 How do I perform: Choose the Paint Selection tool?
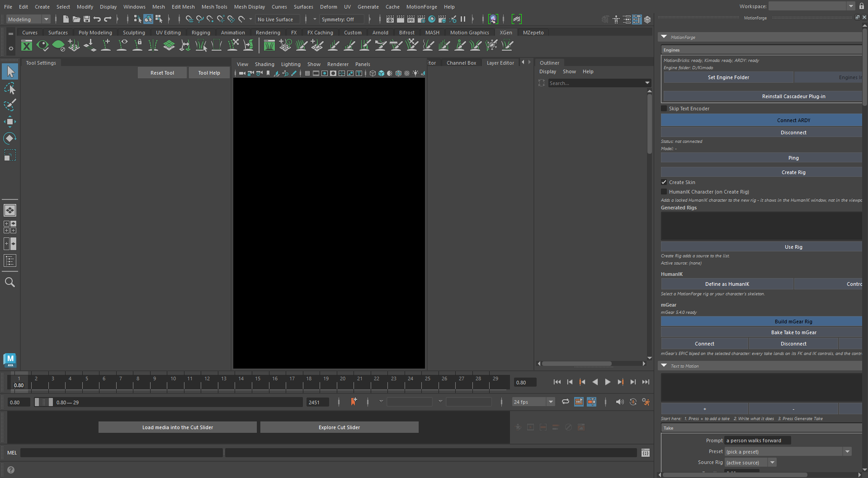pyautogui.click(x=10, y=105)
